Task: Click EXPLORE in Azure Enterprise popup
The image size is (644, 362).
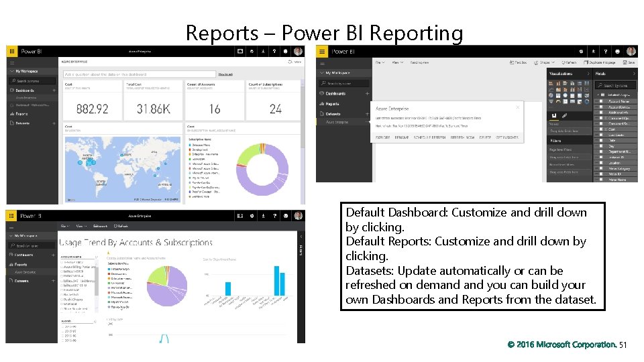Action: coord(382,137)
